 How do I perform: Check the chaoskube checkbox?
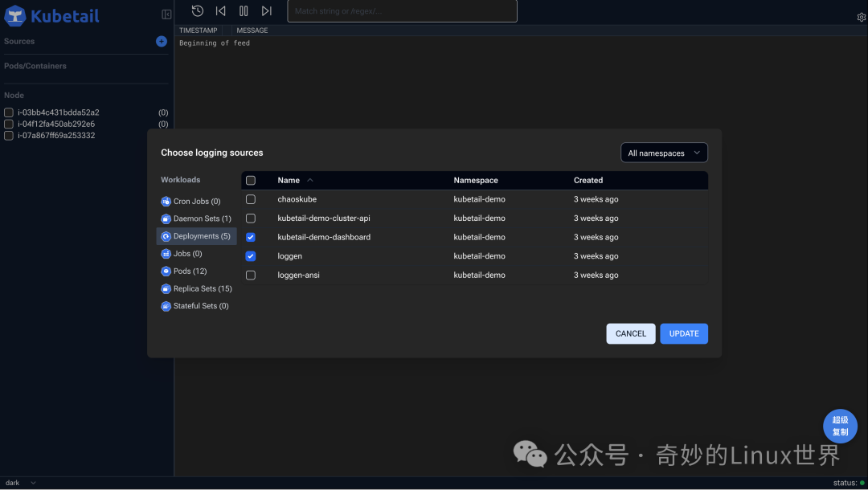pos(251,199)
